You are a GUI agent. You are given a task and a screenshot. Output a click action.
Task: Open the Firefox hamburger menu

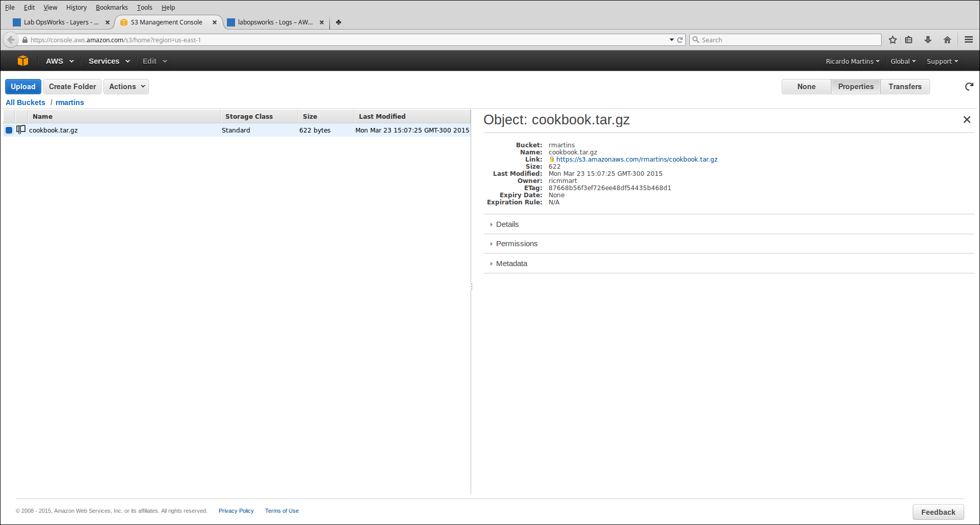tap(968, 40)
